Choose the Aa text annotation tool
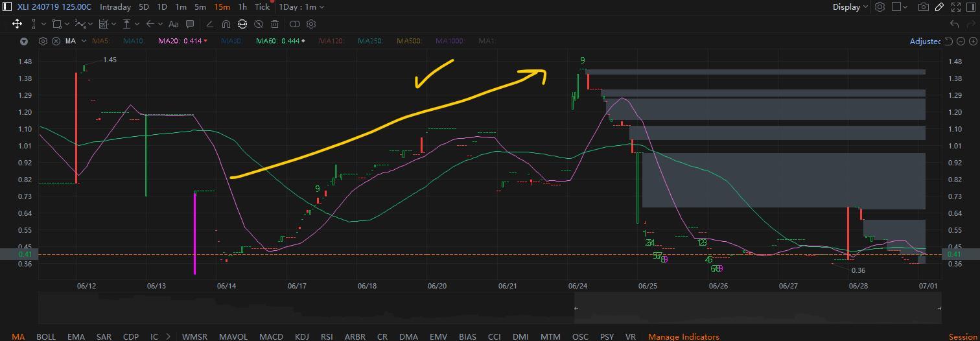The width and height of the screenshot is (980, 341). (x=173, y=24)
